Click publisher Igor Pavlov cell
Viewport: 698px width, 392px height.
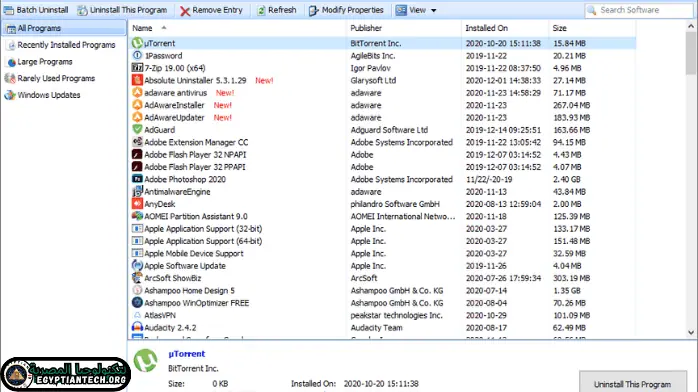pos(370,68)
